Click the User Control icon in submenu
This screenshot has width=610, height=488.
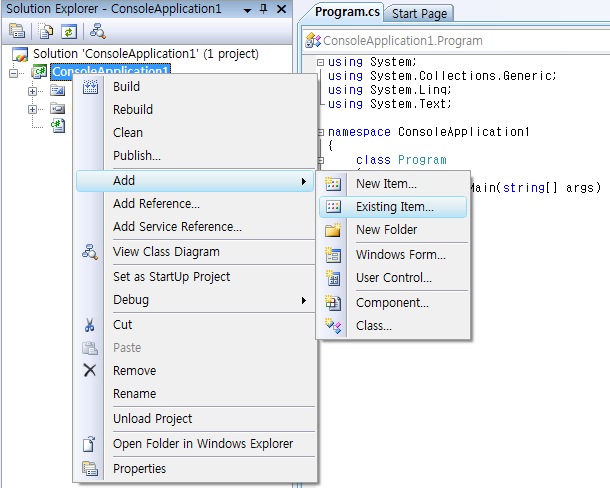(x=333, y=278)
